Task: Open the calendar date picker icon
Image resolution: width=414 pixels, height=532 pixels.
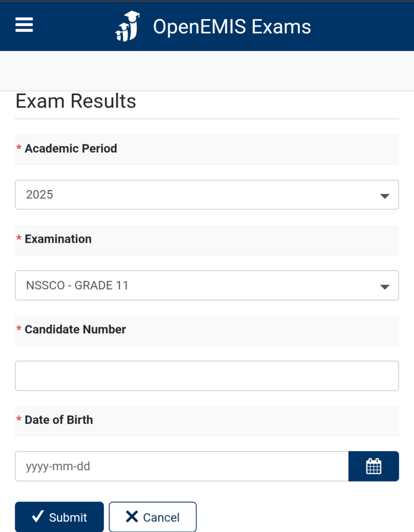Action: point(373,466)
